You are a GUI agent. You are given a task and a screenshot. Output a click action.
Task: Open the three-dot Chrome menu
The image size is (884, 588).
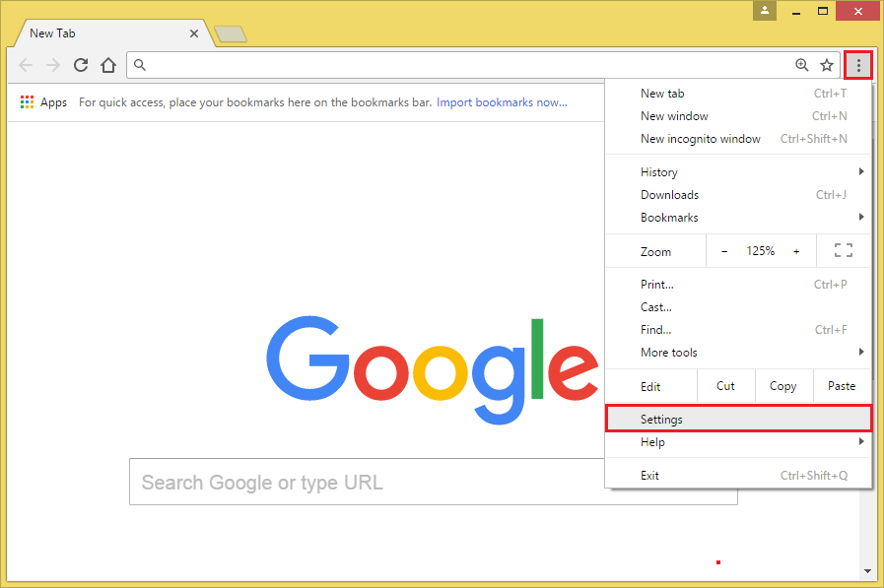pyautogui.click(x=858, y=65)
